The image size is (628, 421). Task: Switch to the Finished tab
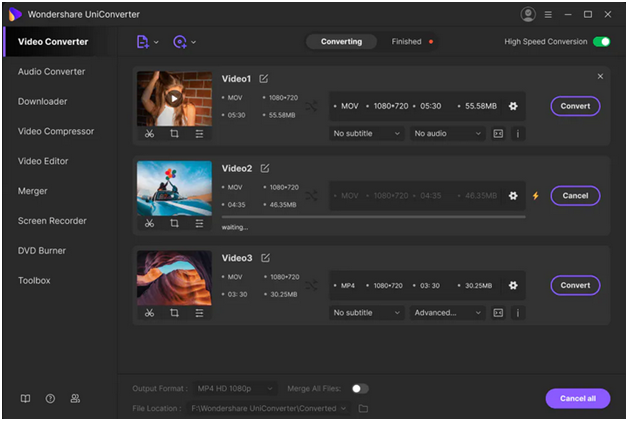(407, 42)
